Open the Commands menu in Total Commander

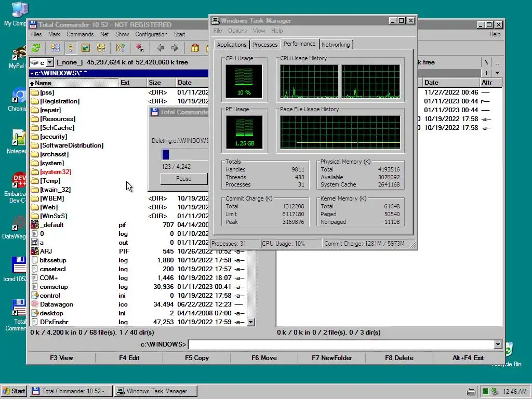[80, 34]
